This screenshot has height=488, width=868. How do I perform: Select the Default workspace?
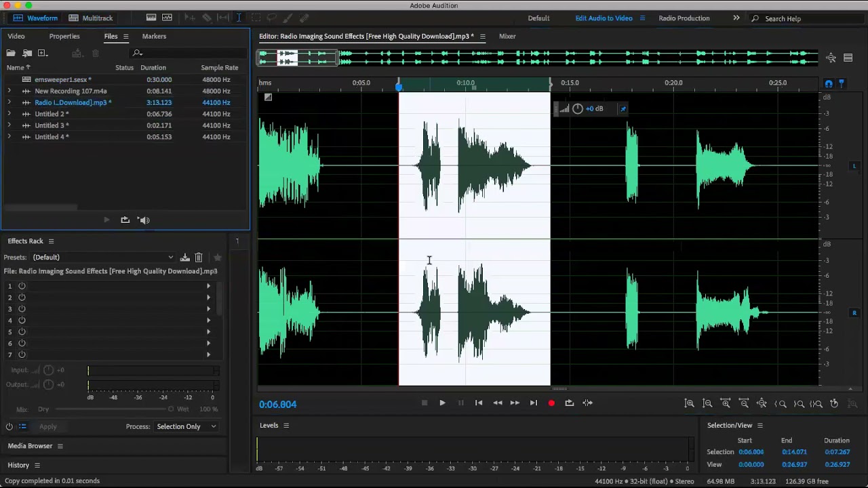538,18
